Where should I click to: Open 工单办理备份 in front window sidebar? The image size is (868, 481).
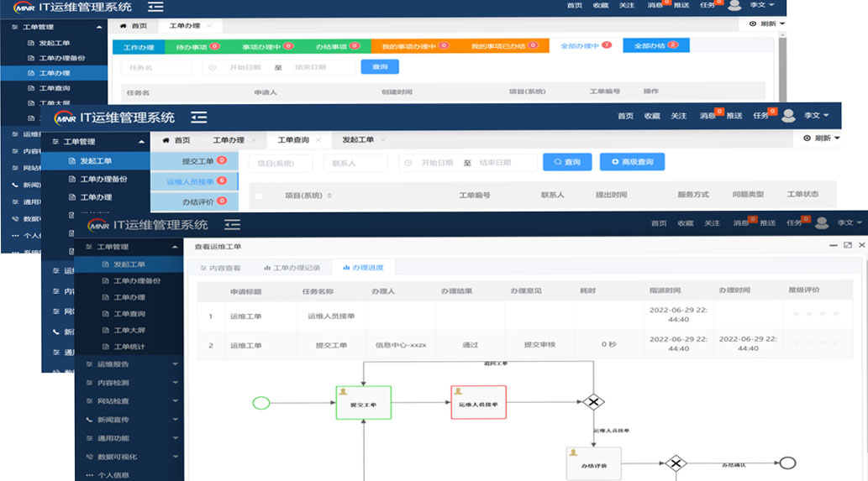click(137, 281)
